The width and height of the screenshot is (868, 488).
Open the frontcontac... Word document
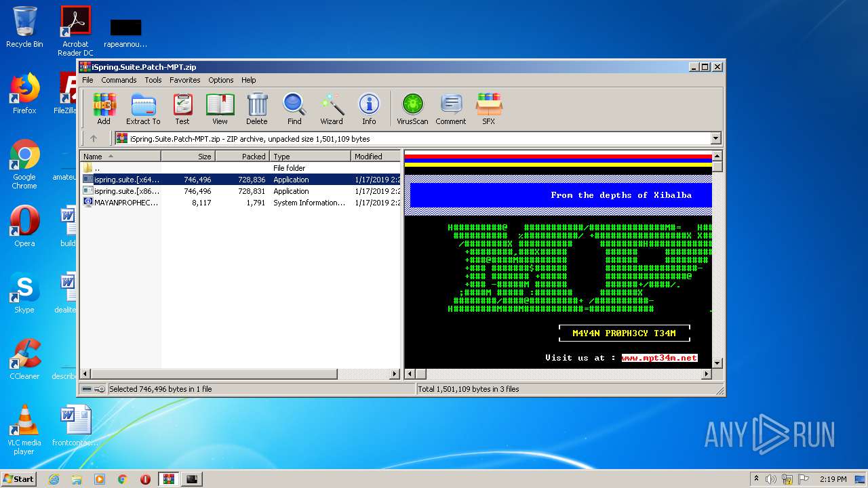[x=75, y=426]
